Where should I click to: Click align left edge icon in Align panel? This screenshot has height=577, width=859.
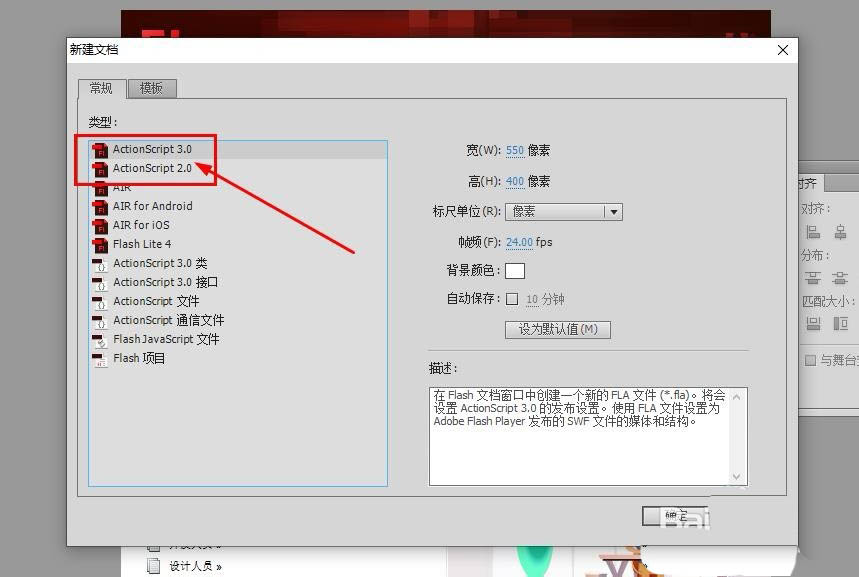pyautogui.click(x=813, y=232)
